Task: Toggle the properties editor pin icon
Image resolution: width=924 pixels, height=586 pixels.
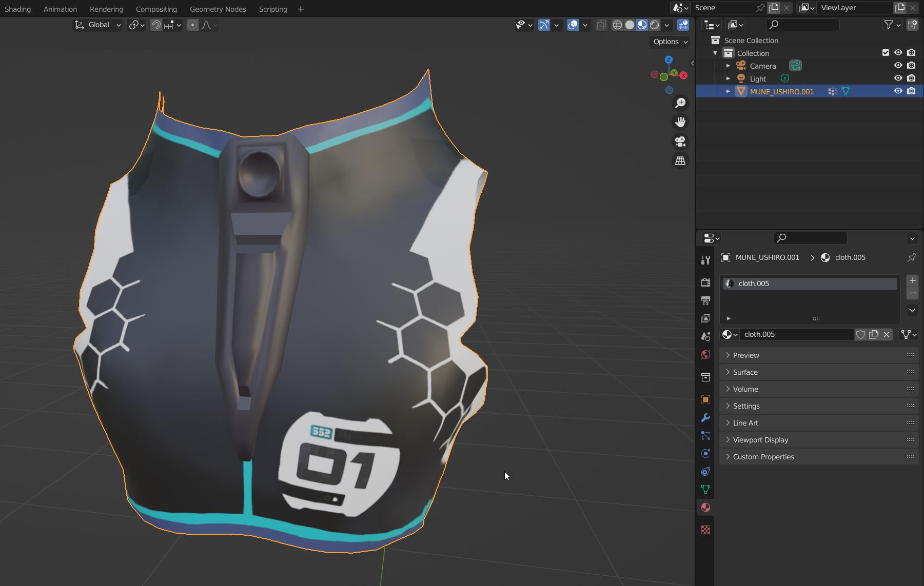Action: (x=912, y=257)
